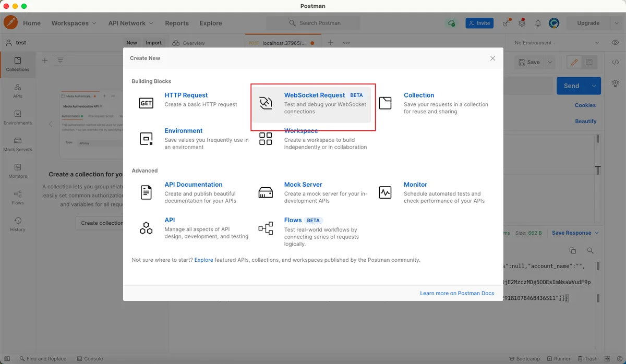This screenshot has height=364, width=626.
Task: Click the Monitor pulse icon in dialog
Action: [385, 192]
